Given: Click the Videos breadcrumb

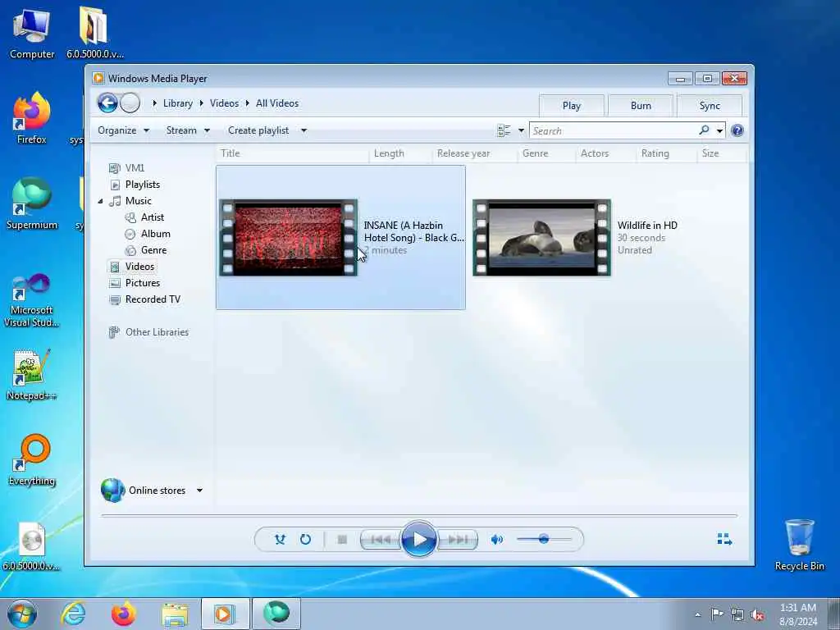Looking at the screenshot, I should click(x=224, y=103).
